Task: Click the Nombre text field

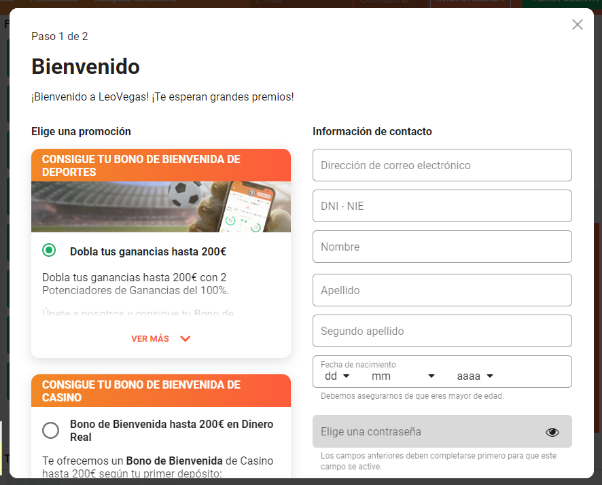Action: pyautogui.click(x=441, y=247)
